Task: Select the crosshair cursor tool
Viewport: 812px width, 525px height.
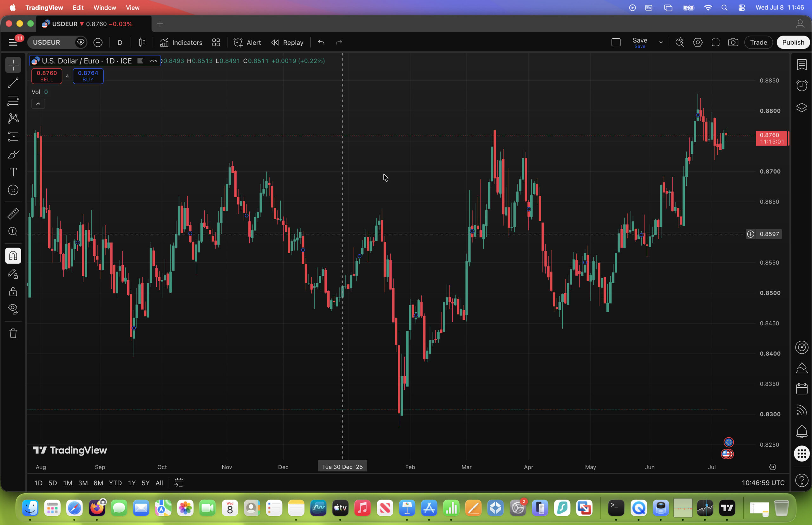Action: (x=13, y=65)
